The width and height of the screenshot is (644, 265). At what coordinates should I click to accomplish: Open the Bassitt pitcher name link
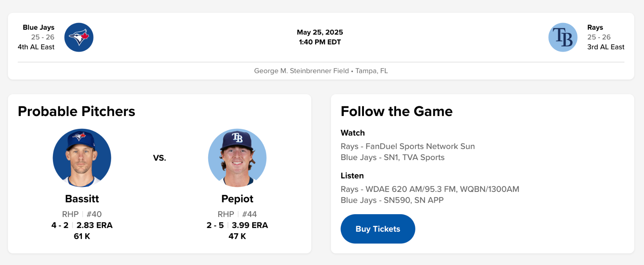point(82,199)
